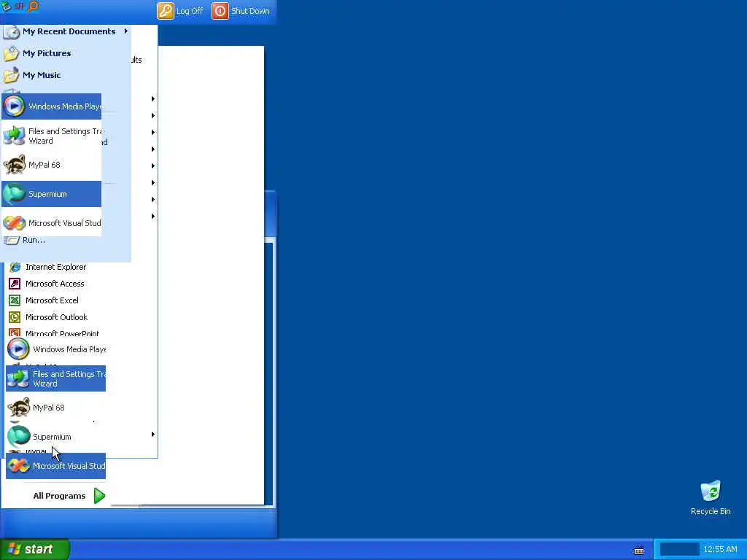
Task: Open the My Music folder
Action: tap(32, 75)
